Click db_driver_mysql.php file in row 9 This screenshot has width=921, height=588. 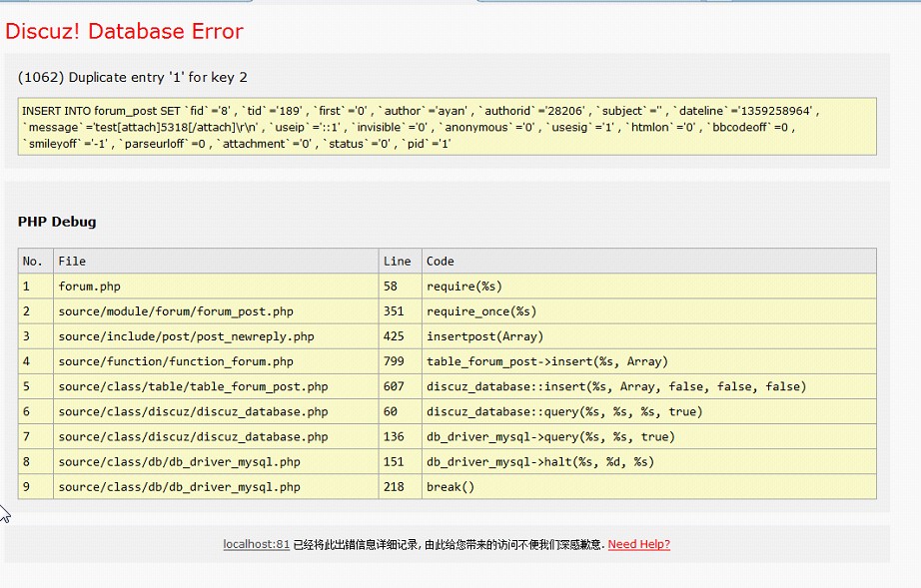pos(216,487)
